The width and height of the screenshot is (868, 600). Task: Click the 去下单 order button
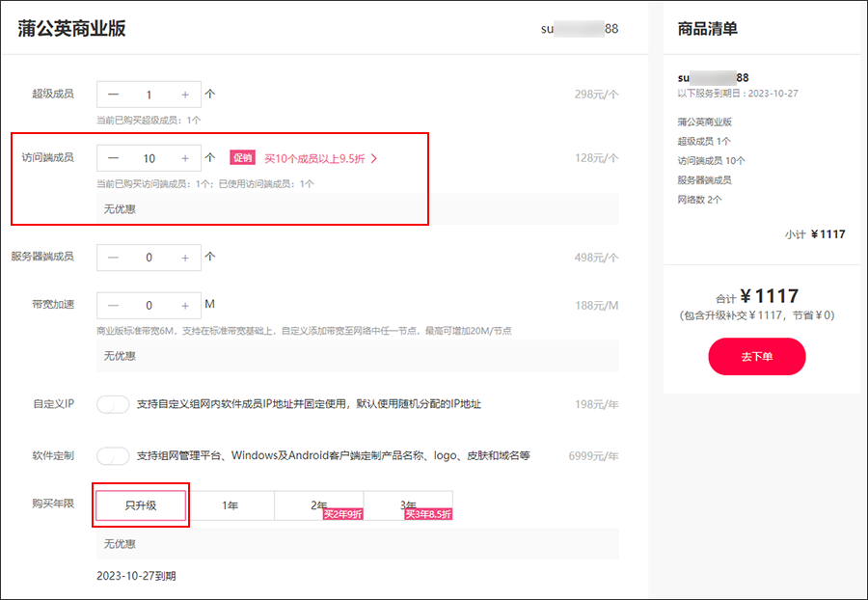[x=757, y=357]
